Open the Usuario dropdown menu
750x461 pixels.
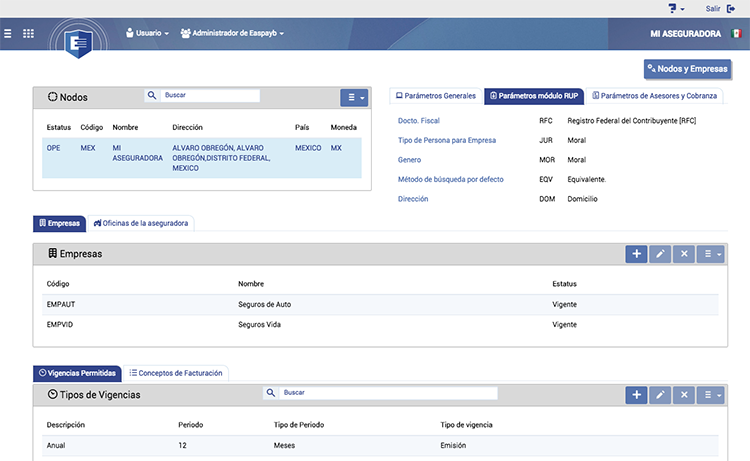(x=147, y=33)
